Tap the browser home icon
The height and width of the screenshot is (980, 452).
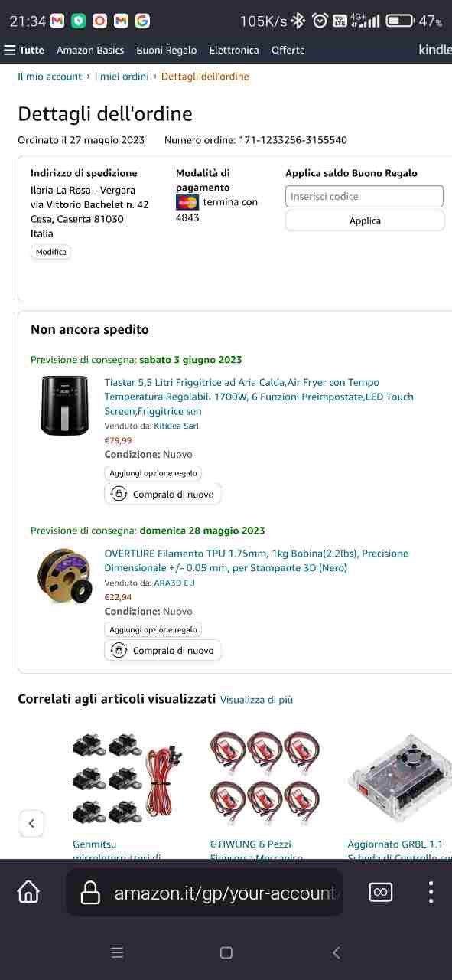click(28, 892)
